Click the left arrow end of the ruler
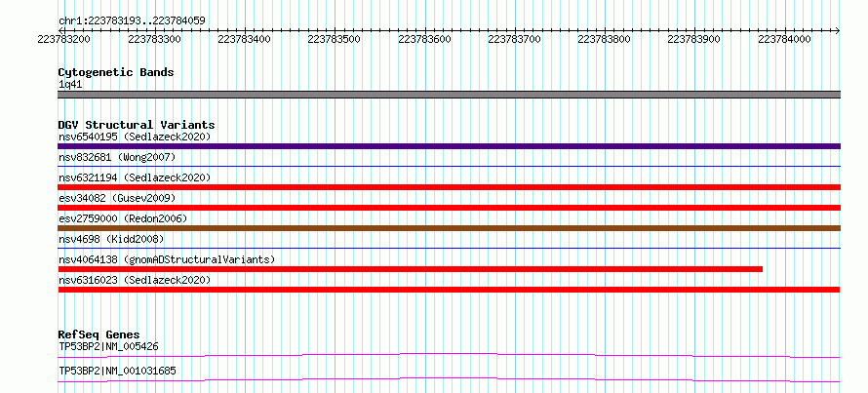868x393 pixels. pyautogui.click(x=60, y=30)
